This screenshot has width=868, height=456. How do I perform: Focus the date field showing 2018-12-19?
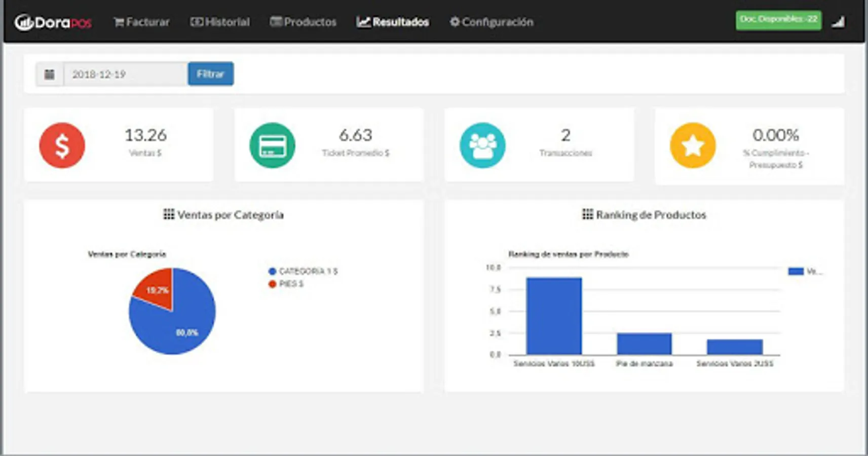pos(125,74)
